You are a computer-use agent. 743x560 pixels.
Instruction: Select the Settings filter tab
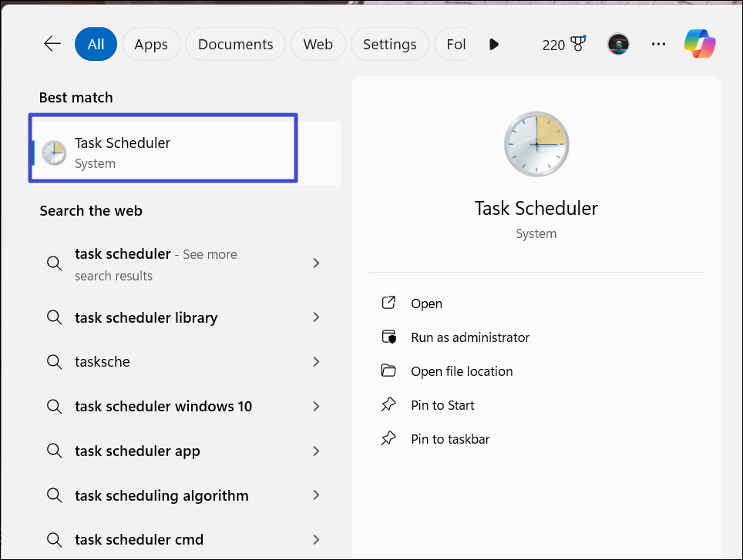coord(389,44)
